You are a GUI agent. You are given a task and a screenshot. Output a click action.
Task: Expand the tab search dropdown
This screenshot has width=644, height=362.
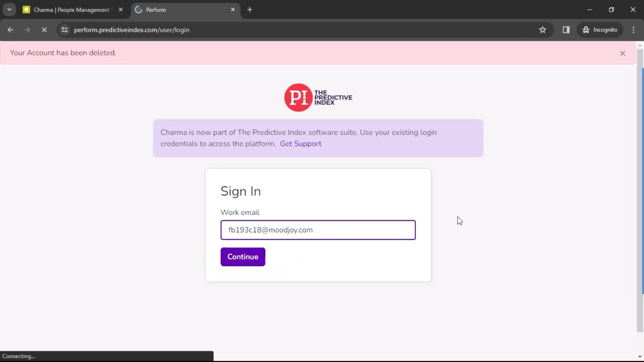click(x=9, y=10)
